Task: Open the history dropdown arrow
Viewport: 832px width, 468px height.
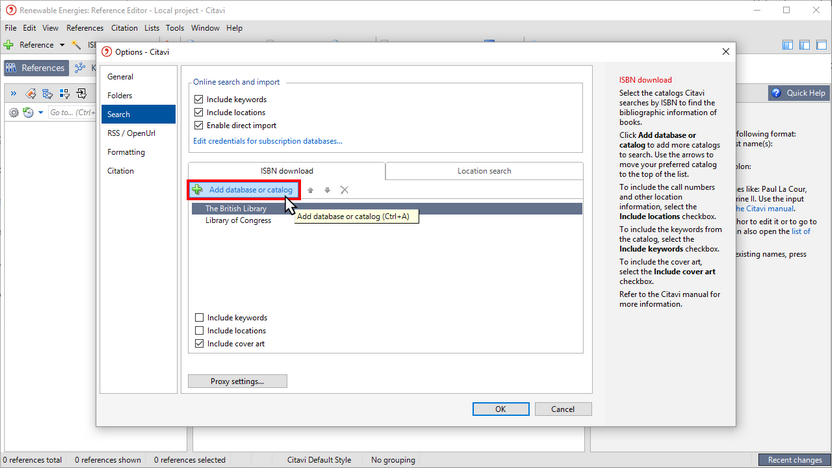Action: coord(40,112)
